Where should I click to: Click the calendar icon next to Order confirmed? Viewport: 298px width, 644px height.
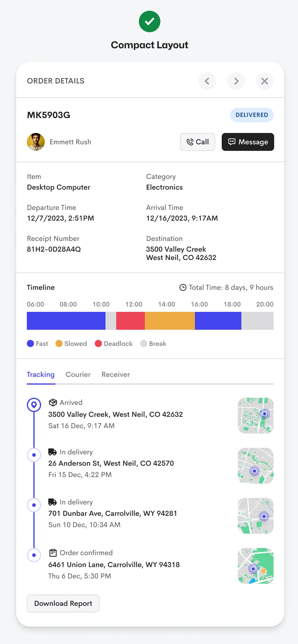(x=53, y=552)
